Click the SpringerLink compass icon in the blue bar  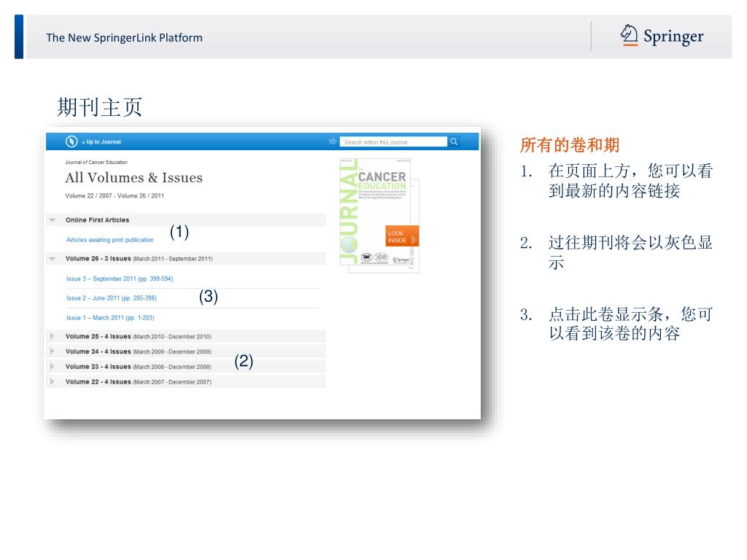click(x=71, y=141)
